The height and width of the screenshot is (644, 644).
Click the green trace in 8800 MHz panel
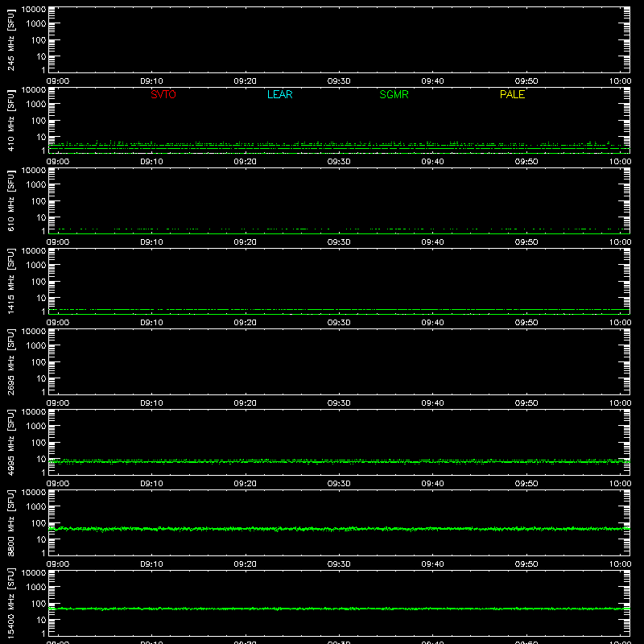click(x=339, y=529)
